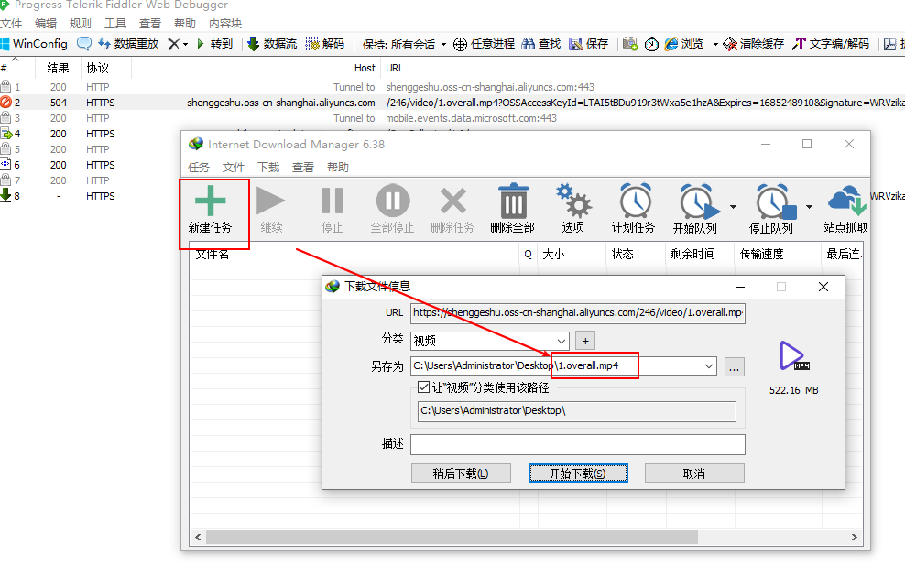The height and width of the screenshot is (588, 905).
Task: Open the Start Queue dropdown arrow
Action: [x=733, y=207]
